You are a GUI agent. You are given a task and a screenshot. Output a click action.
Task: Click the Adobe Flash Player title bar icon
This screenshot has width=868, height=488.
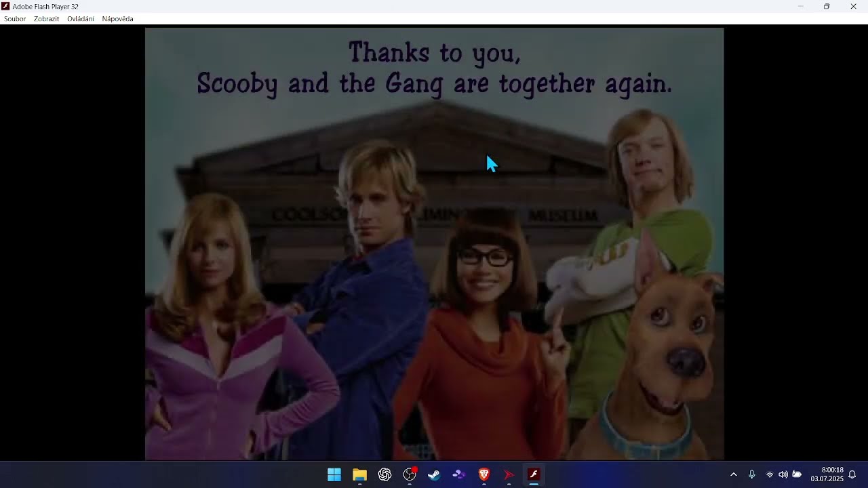pos(6,6)
